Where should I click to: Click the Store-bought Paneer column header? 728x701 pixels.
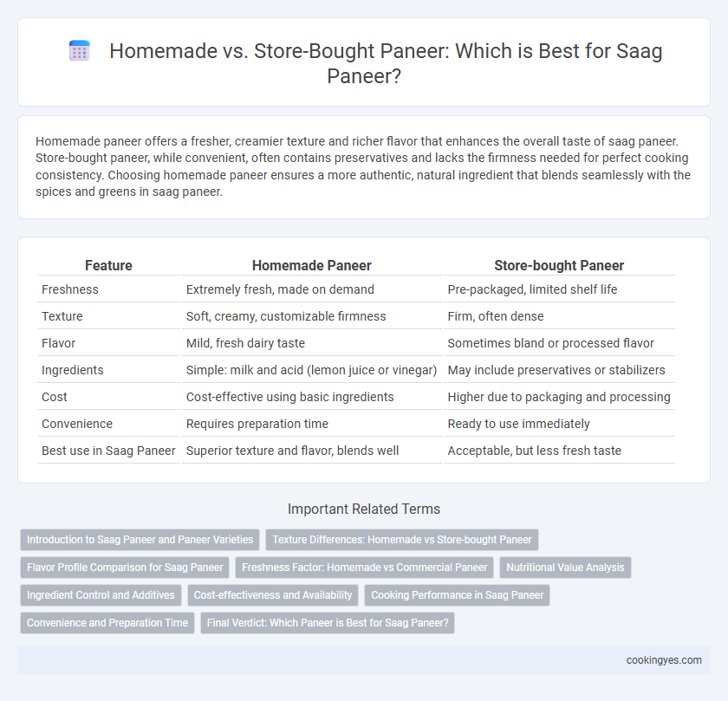coord(559,265)
